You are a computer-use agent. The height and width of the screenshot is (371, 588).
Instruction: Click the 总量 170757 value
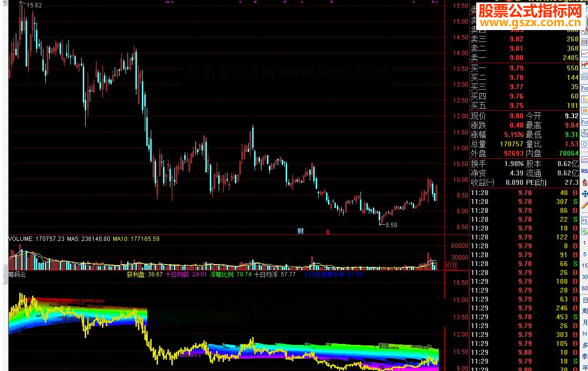coord(512,144)
